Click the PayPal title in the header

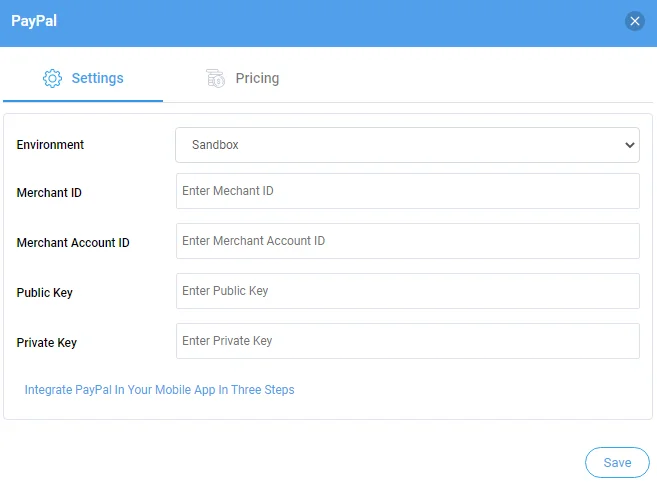(34, 21)
